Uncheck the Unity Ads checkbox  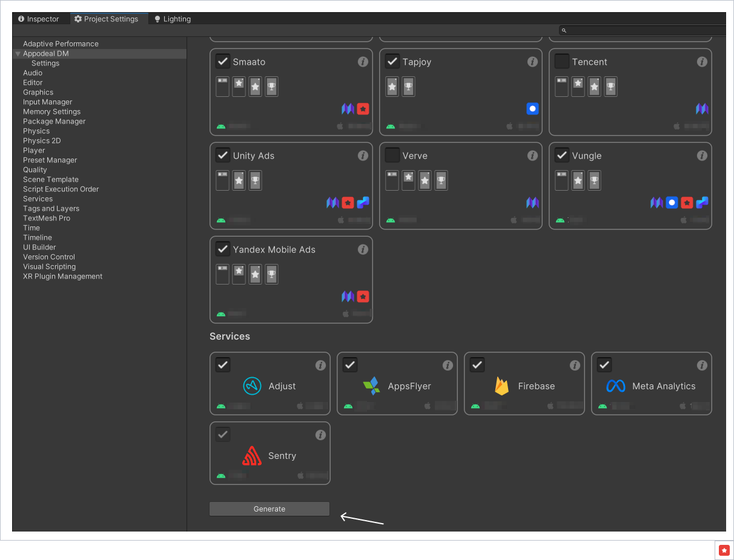tap(223, 156)
